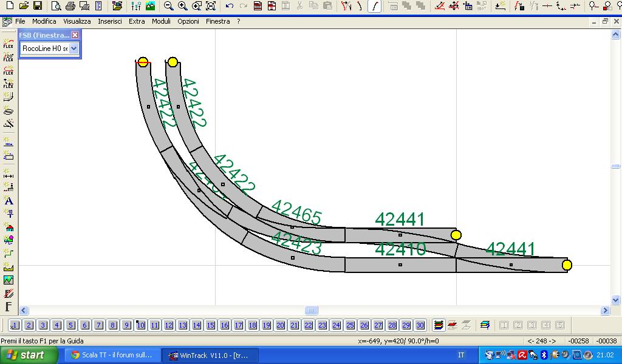Viewport: 622px width, 364px height.
Task: Click the redo arrow icon
Action: pyautogui.click(x=244, y=5)
